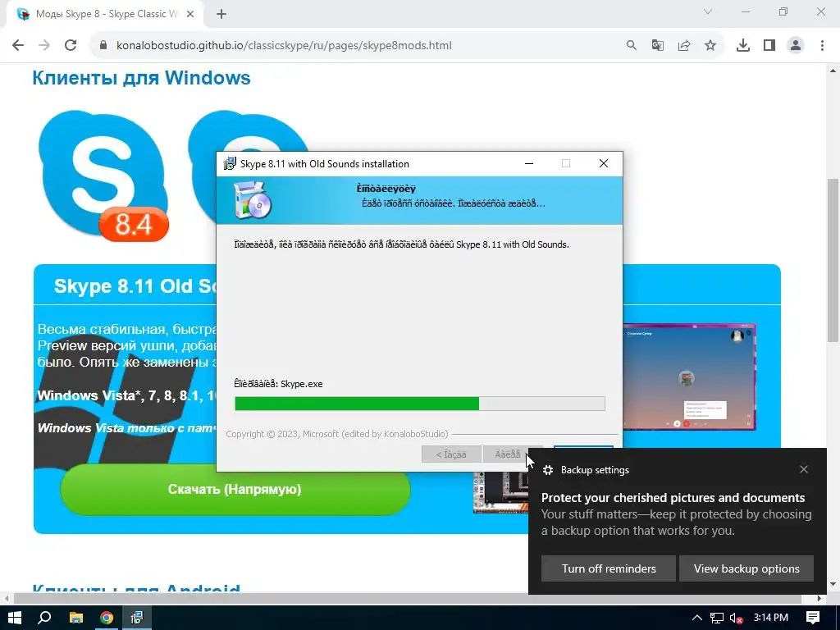Bookmark this page with star
The image size is (840, 630).
click(x=710, y=46)
